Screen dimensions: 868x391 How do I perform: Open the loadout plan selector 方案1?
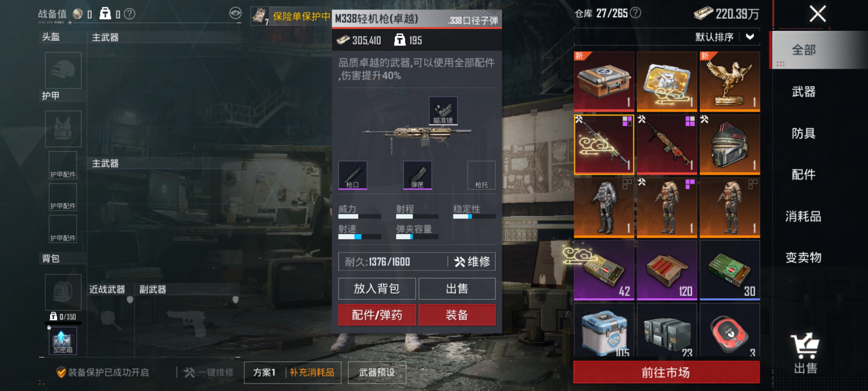[x=264, y=372]
